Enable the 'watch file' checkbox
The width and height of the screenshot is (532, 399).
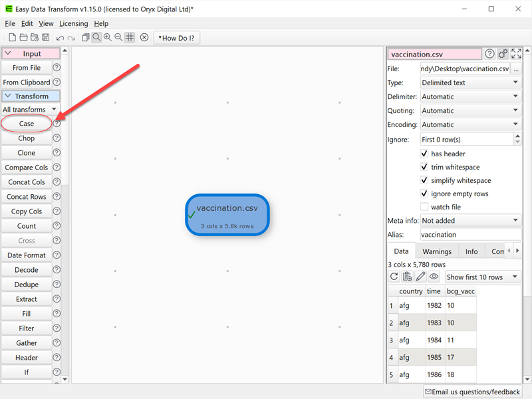click(x=424, y=207)
